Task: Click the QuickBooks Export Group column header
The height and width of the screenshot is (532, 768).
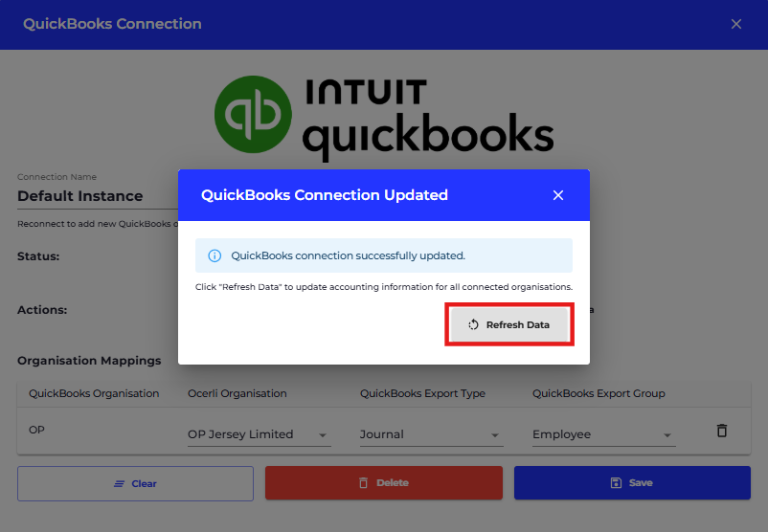Action: click(599, 393)
